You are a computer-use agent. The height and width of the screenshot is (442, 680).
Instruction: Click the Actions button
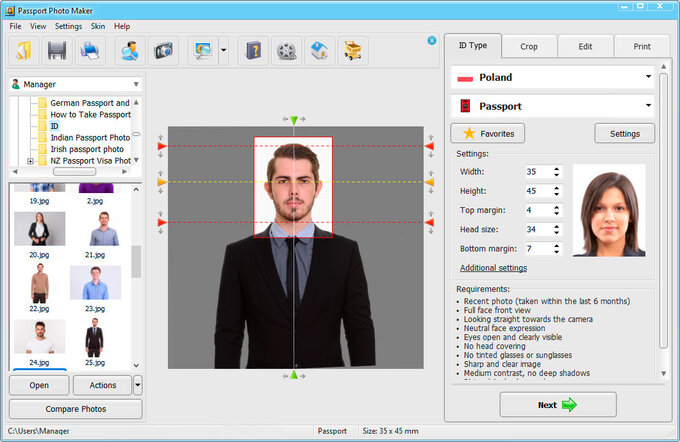tap(103, 385)
